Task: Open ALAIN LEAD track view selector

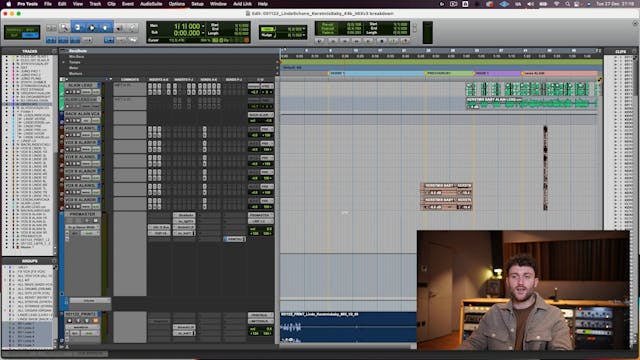Action: point(87,91)
